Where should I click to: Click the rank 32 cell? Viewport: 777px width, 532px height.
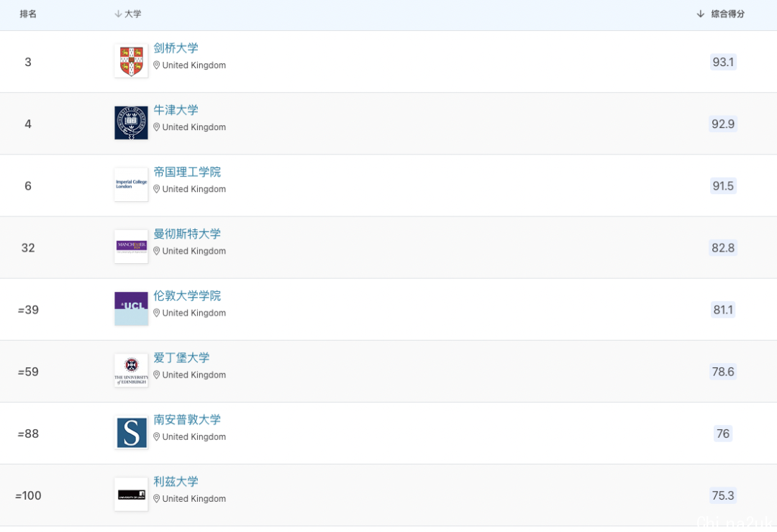point(28,248)
